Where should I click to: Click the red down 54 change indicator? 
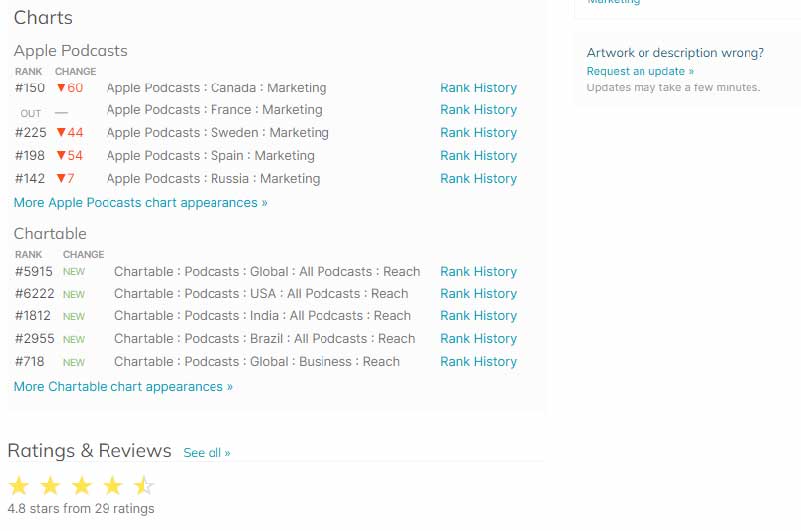point(70,156)
